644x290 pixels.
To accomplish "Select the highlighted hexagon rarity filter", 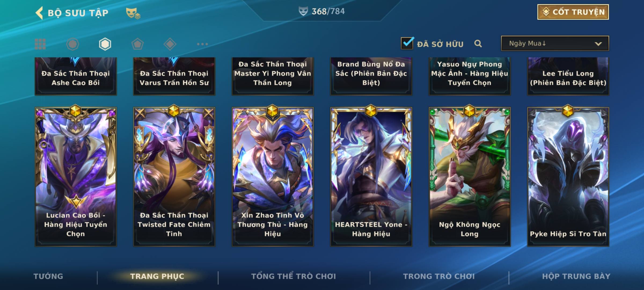I will [x=105, y=44].
